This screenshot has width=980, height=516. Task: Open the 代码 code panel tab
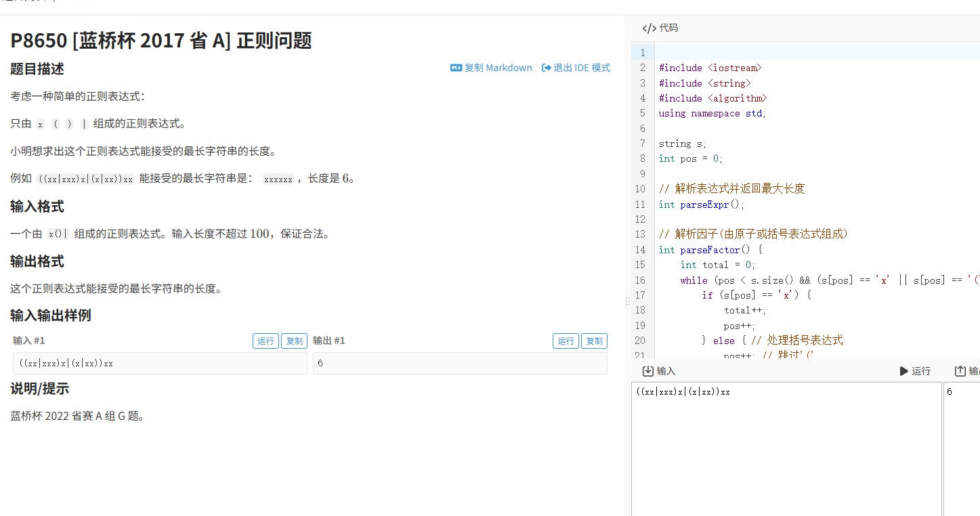click(660, 28)
